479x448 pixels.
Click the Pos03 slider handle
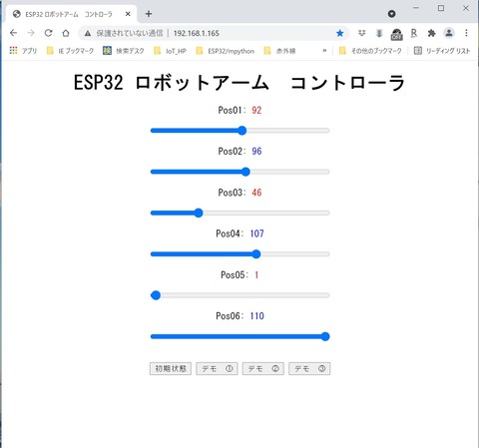point(199,213)
